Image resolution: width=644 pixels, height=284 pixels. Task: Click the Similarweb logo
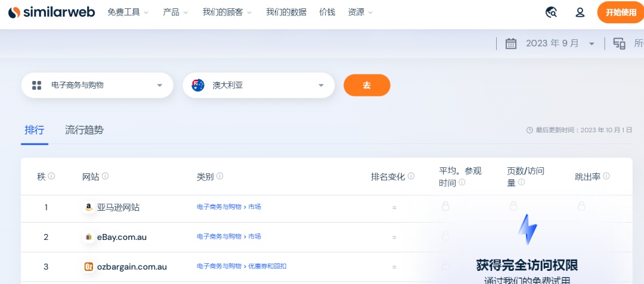tap(51, 13)
